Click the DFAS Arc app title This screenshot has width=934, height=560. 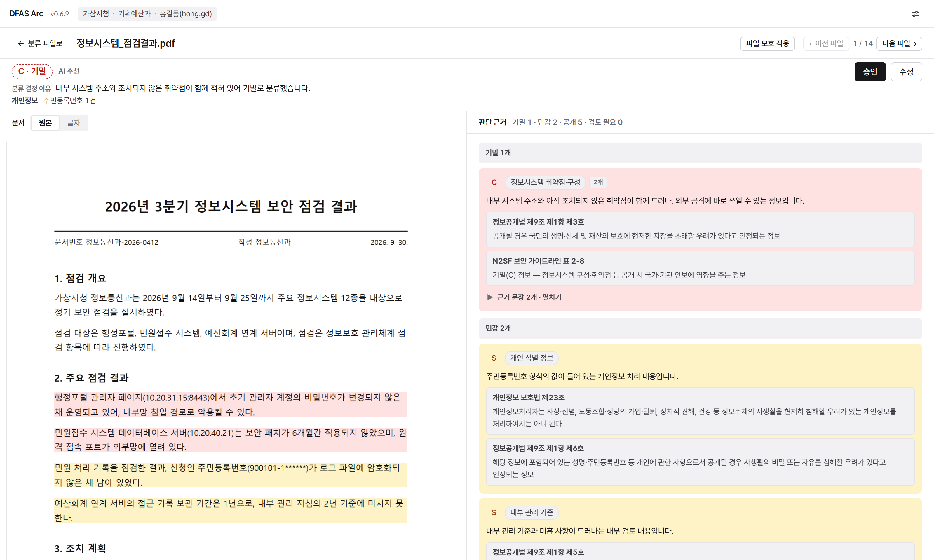[x=26, y=14]
